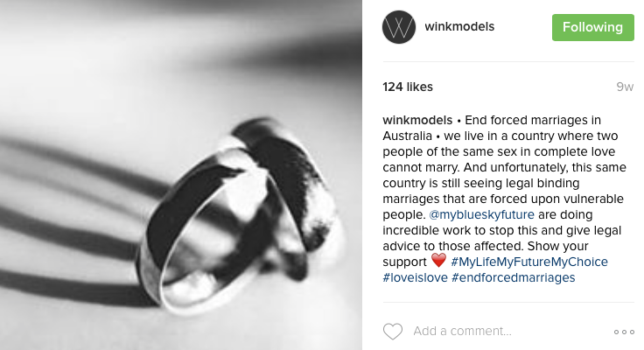644x350 pixels.
Task: Click the wedding rings photo
Action: coord(181,175)
